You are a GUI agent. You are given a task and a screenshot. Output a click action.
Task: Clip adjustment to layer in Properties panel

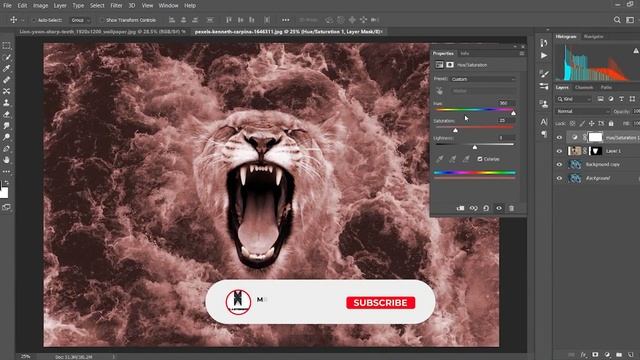click(x=460, y=208)
